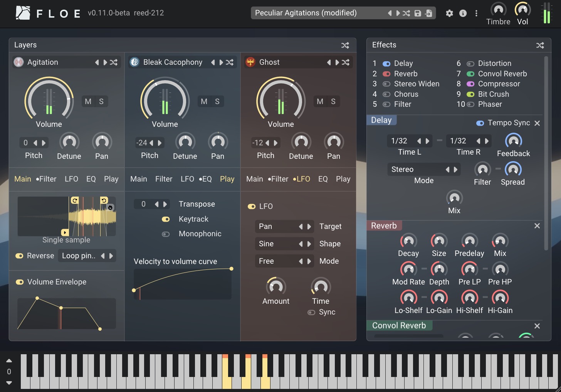Open the LFO Mode Free selector
The height and width of the screenshot is (392, 561).
284,261
